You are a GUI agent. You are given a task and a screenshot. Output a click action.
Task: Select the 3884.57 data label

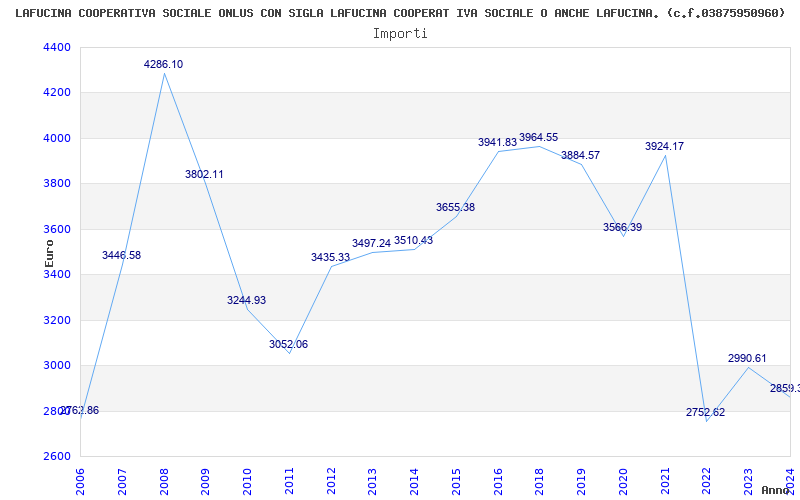pyautogui.click(x=581, y=156)
